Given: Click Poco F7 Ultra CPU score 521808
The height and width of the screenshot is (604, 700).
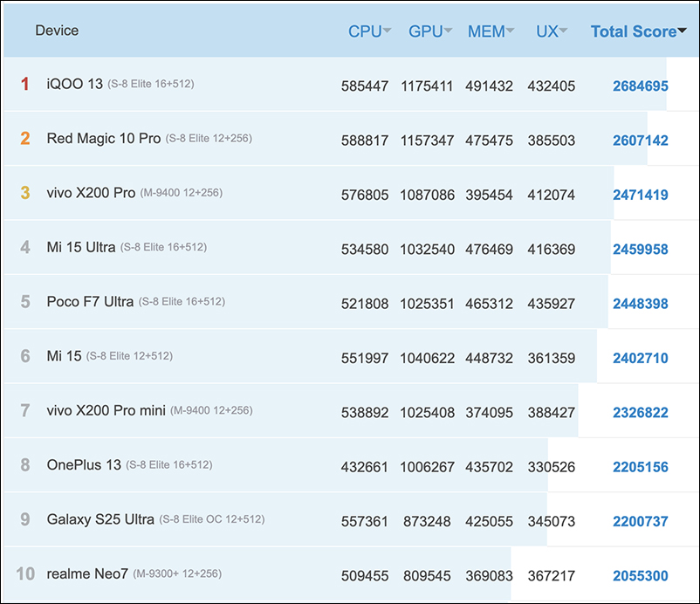Looking at the screenshot, I should tap(365, 304).
